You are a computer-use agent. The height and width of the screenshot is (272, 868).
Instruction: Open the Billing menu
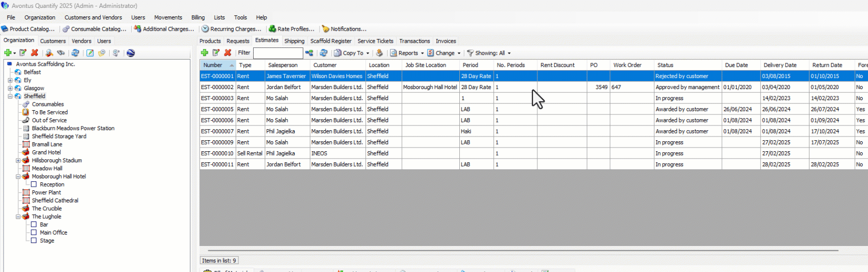click(198, 17)
